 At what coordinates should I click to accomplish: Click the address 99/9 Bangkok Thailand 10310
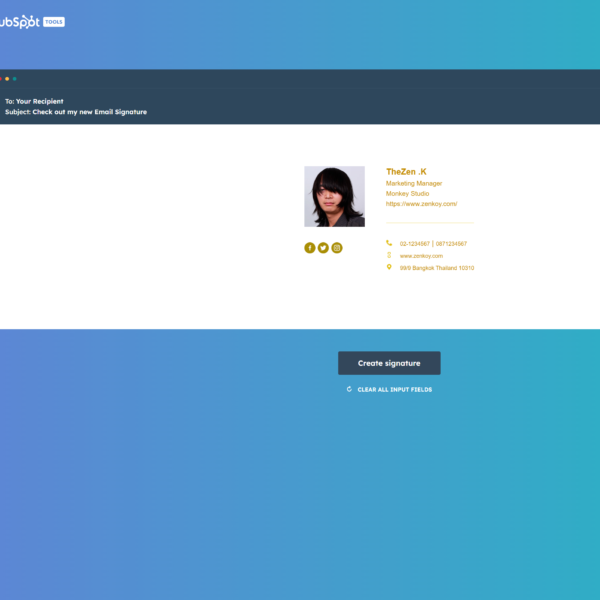437,268
